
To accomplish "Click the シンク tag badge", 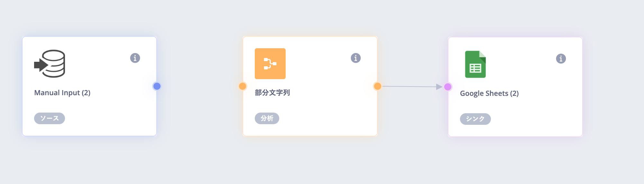I will (x=475, y=119).
